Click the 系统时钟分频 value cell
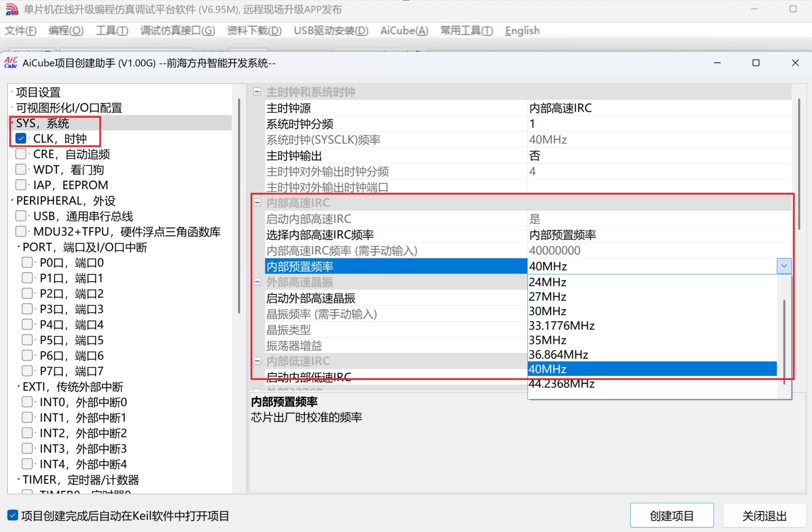The height and width of the screenshot is (532, 812). click(659, 124)
